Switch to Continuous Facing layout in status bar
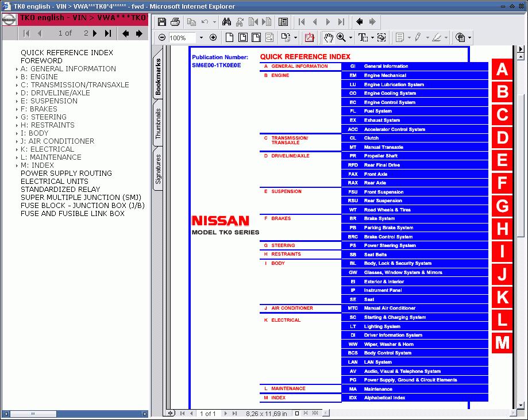 [315, 413]
